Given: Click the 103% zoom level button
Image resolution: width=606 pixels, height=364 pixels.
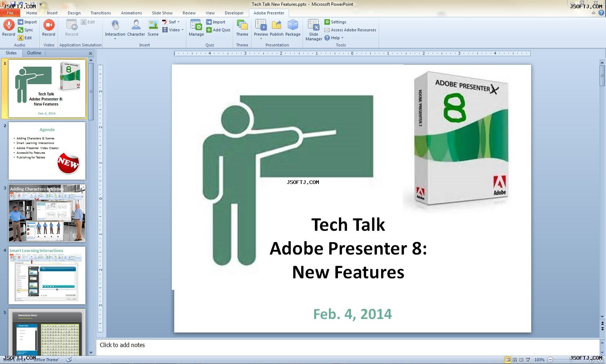Looking at the screenshot, I should [x=539, y=360].
